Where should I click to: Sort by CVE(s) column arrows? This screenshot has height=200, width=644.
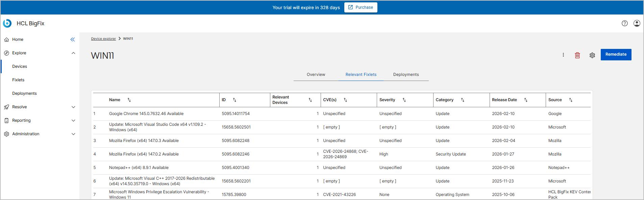coord(345,100)
